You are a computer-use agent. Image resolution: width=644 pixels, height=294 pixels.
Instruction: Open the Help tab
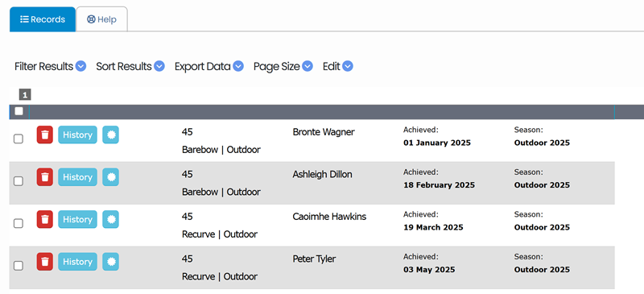tap(102, 19)
